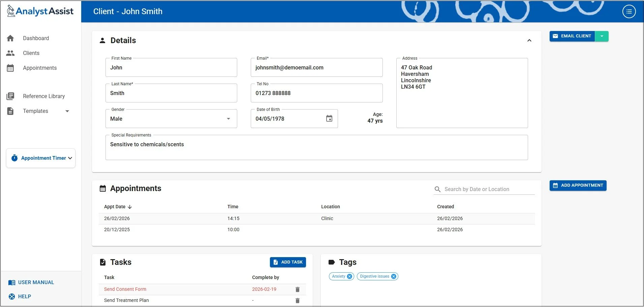Click the Time column header
This screenshot has height=307, width=644.
[x=233, y=207]
